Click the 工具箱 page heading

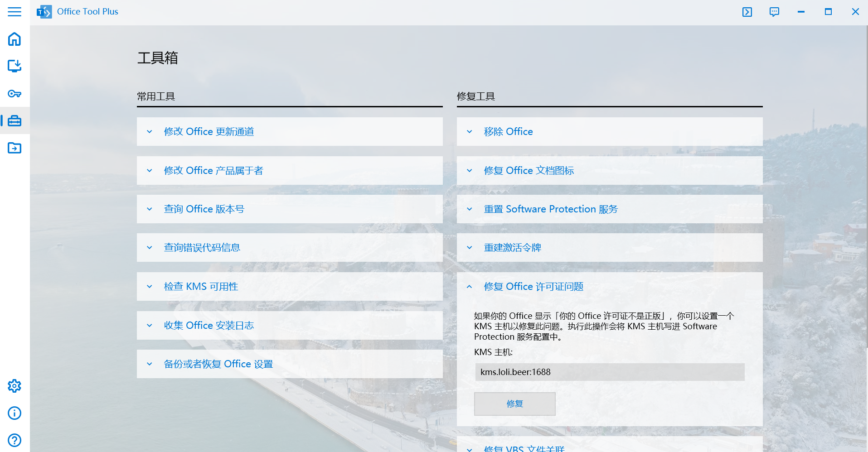coord(158,58)
